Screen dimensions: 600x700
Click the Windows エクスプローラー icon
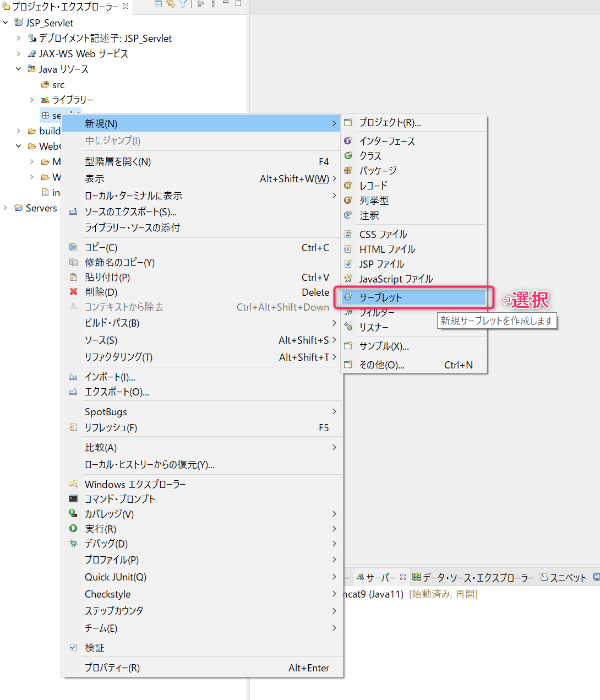(x=73, y=484)
